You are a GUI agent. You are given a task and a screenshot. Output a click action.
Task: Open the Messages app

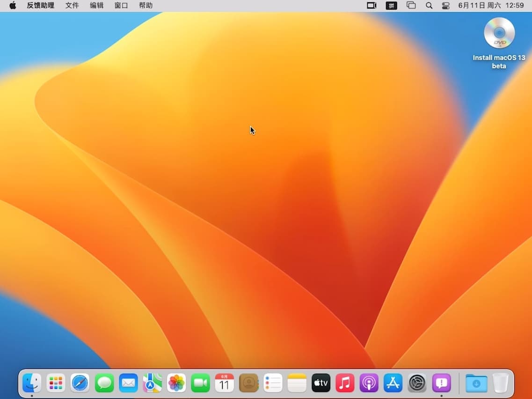[x=104, y=383]
